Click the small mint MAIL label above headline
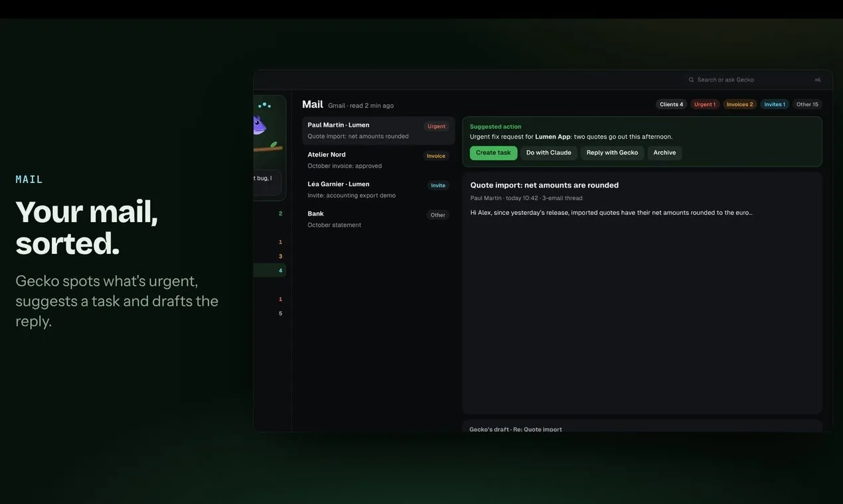The width and height of the screenshot is (843, 504). (x=29, y=179)
